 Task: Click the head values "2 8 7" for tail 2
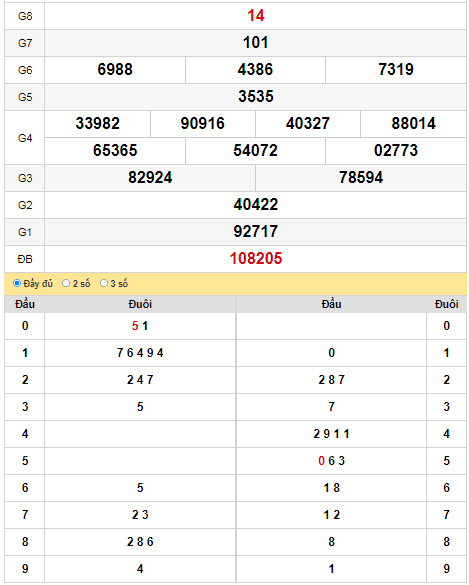(331, 380)
